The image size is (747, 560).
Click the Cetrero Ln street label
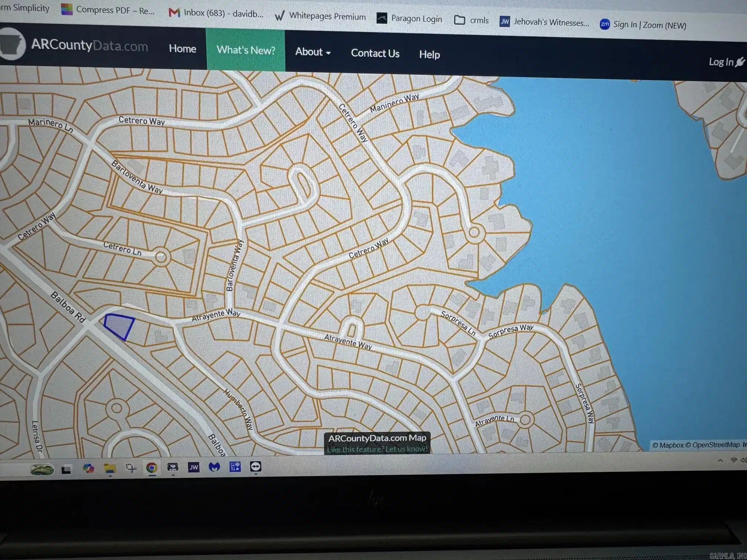click(x=123, y=249)
